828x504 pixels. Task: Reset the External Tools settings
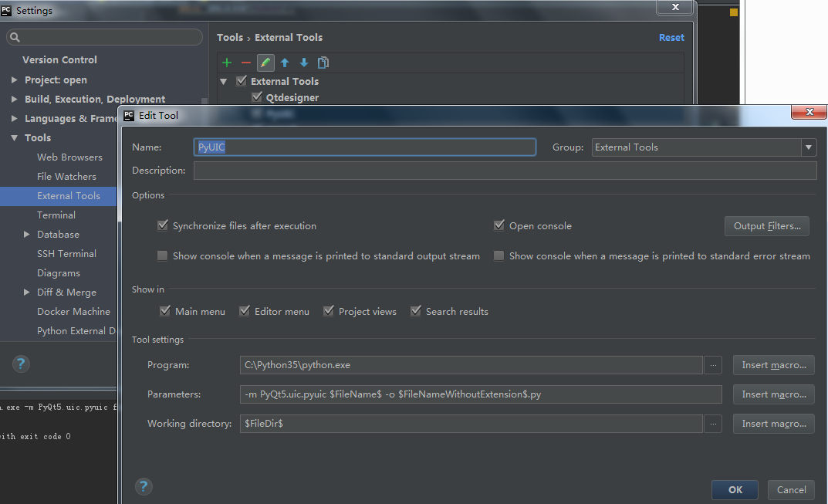coord(671,38)
